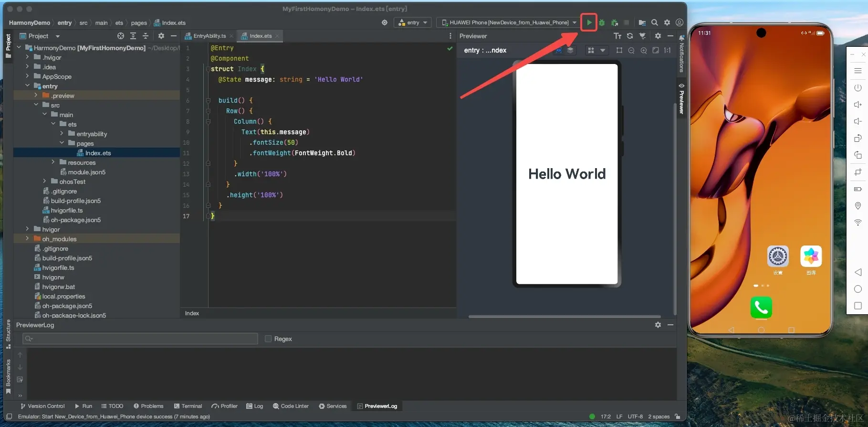
Task: Open Version Control tool window
Action: 42,406
